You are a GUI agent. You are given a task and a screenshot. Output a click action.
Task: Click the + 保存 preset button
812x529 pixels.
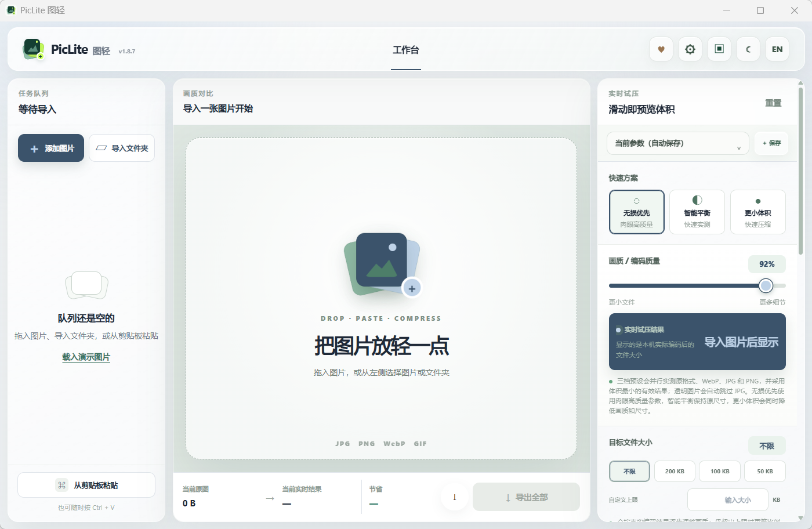pos(771,143)
